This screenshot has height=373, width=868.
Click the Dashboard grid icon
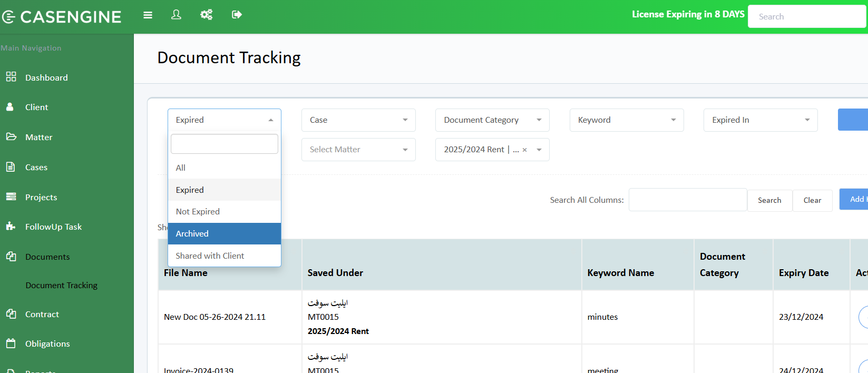tap(11, 77)
